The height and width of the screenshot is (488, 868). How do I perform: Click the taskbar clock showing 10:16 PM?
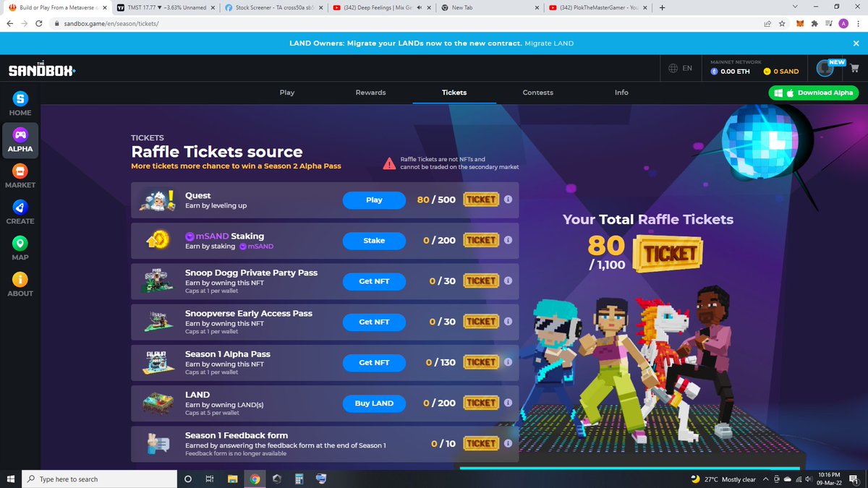click(x=827, y=479)
